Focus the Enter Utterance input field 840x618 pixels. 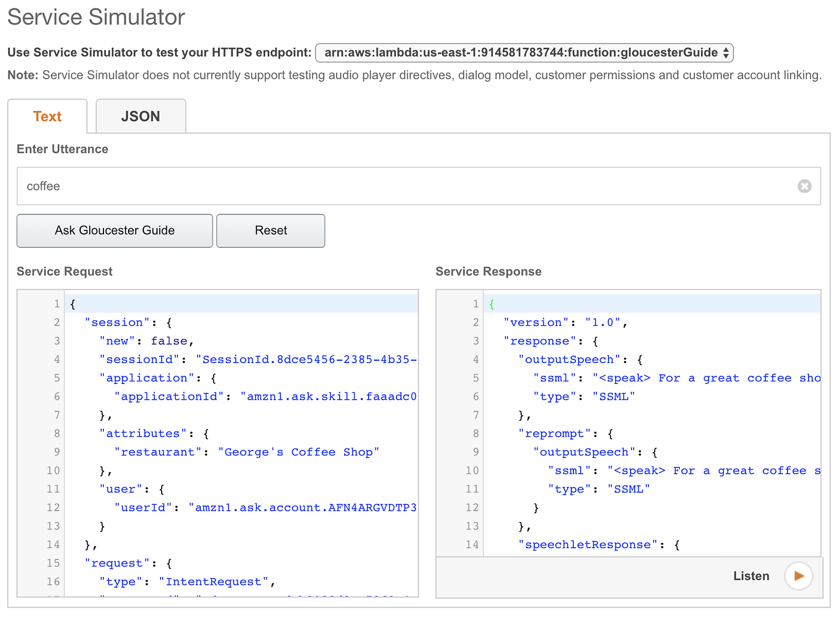coord(419,186)
